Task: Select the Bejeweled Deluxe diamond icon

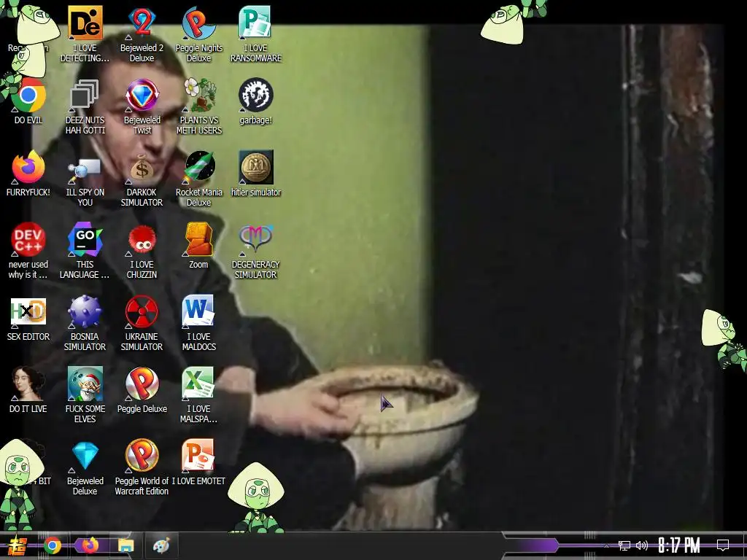Action: pyautogui.click(x=85, y=456)
